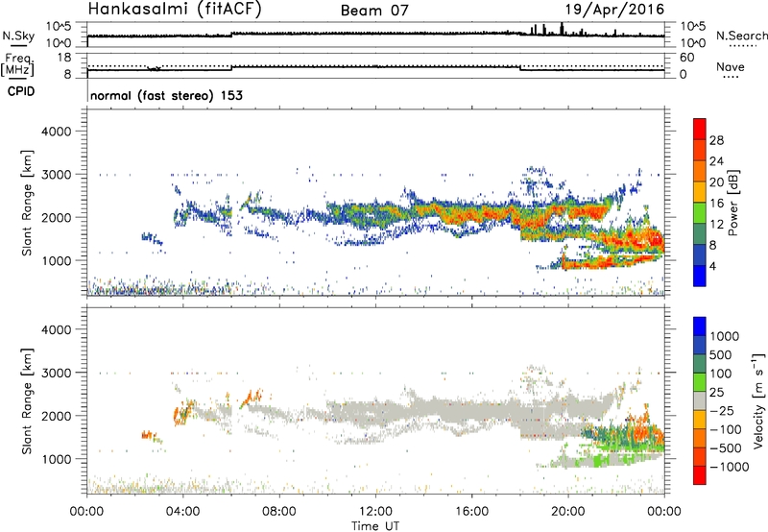Click the sky noise trace panel

pos(375,35)
